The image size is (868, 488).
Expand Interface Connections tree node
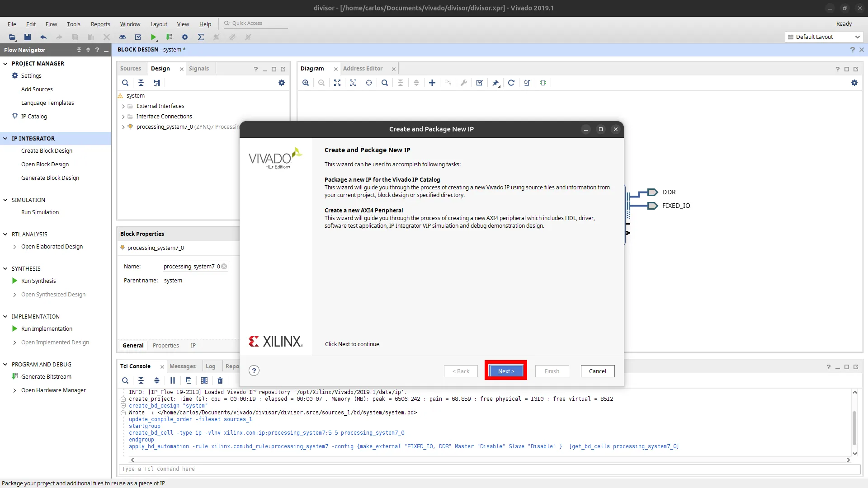tap(123, 117)
